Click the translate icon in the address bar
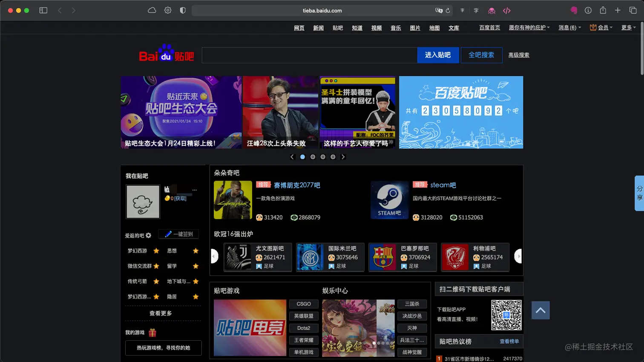The width and height of the screenshot is (644, 362). point(438,10)
